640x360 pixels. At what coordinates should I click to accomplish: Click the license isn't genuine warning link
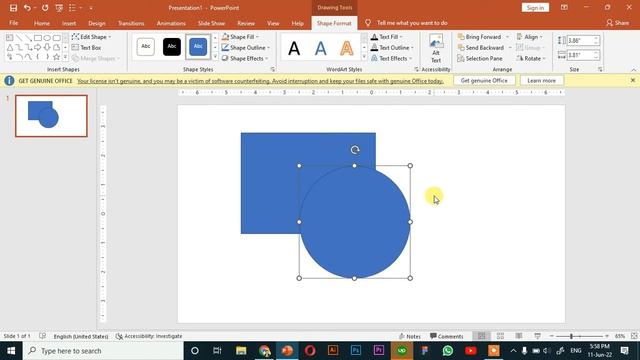260,81
